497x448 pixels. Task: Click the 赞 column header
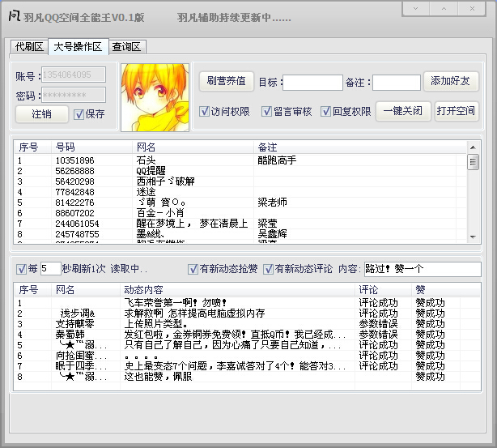446,290
